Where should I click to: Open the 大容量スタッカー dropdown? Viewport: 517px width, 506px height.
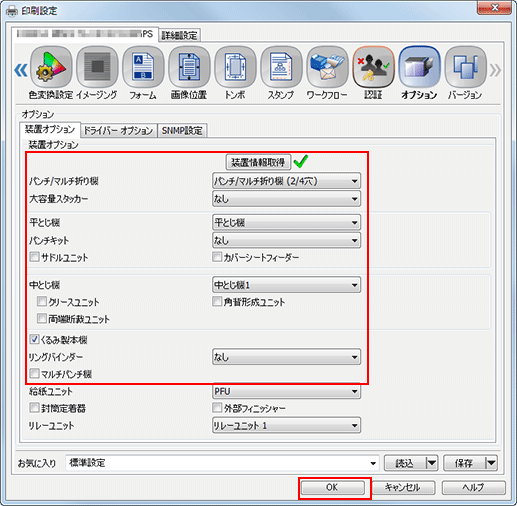pyautogui.click(x=286, y=199)
